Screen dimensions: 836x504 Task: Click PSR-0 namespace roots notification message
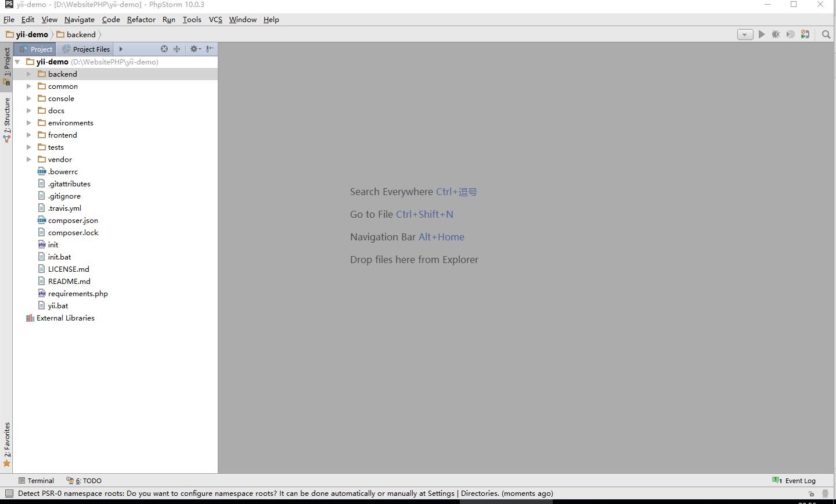click(x=286, y=494)
